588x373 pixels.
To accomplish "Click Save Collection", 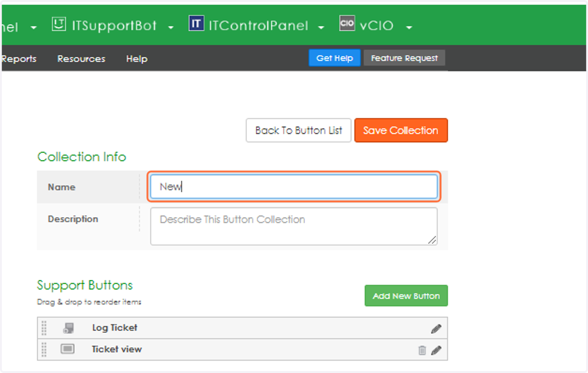I will [401, 130].
